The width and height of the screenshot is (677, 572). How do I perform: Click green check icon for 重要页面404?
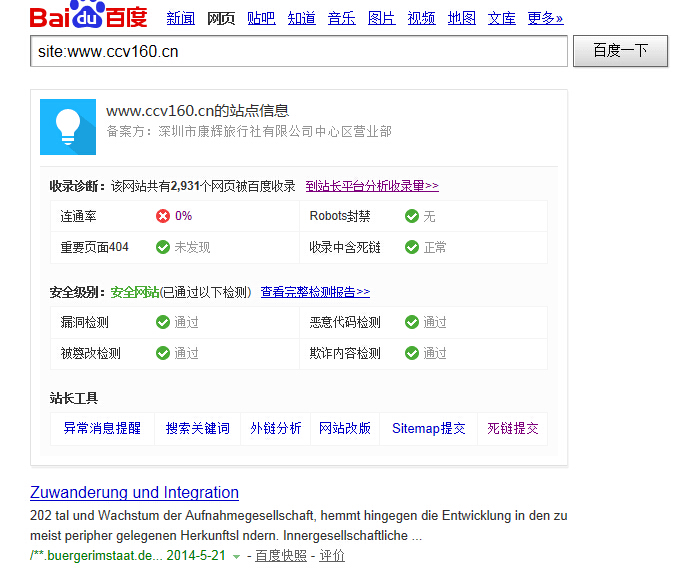(163, 247)
